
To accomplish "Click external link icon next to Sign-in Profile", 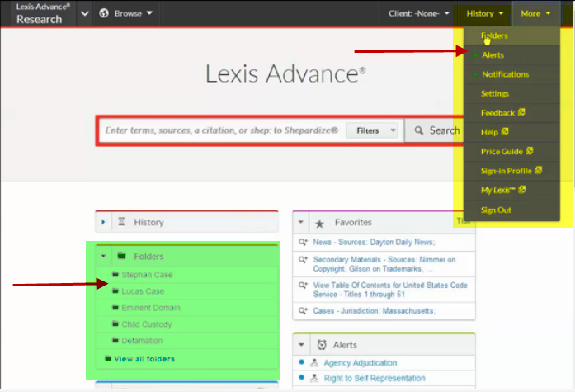I will click(539, 170).
